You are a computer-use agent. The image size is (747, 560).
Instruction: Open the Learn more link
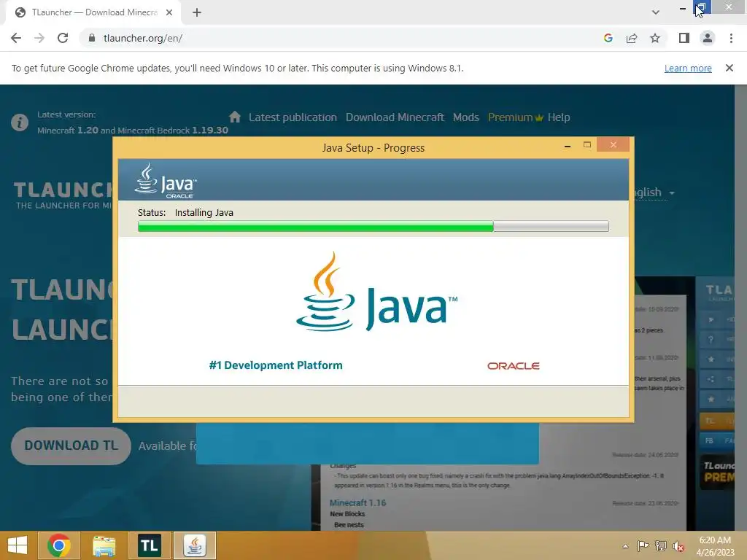(x=688, y=68)
